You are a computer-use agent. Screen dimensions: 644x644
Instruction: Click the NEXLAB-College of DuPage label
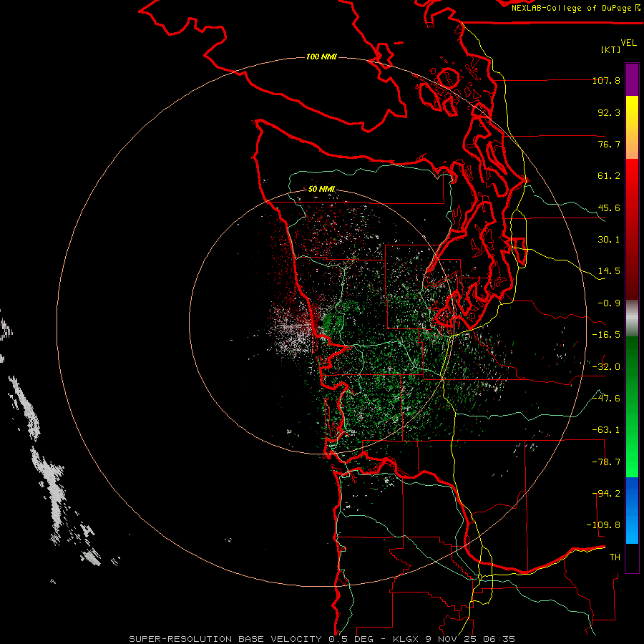(x=575, y=8)
